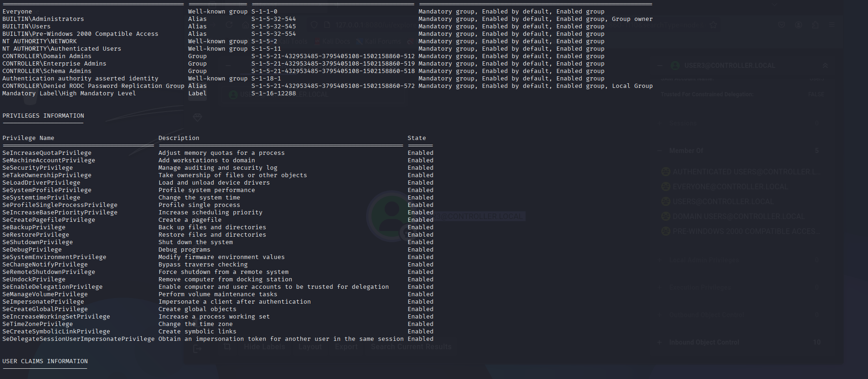This screenshot has width=868, height=379.
Task: Open the Layout option in graph toolbar
Action: pyautogui.click(x=310, y=347)
